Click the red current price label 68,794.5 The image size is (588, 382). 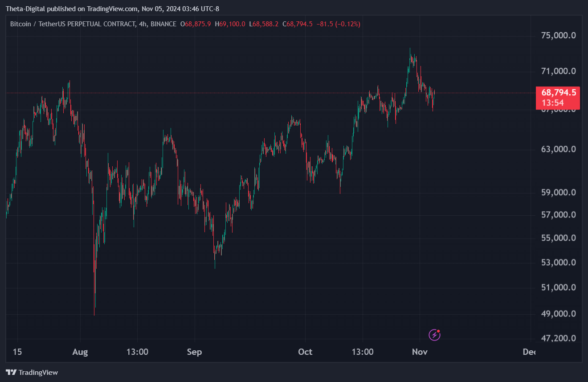pos(559,93)
